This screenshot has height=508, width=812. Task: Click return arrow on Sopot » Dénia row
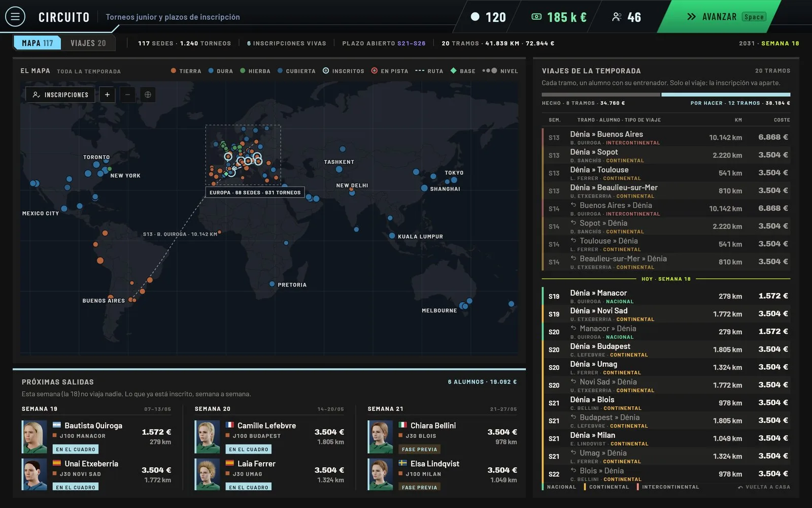point(573,223)
